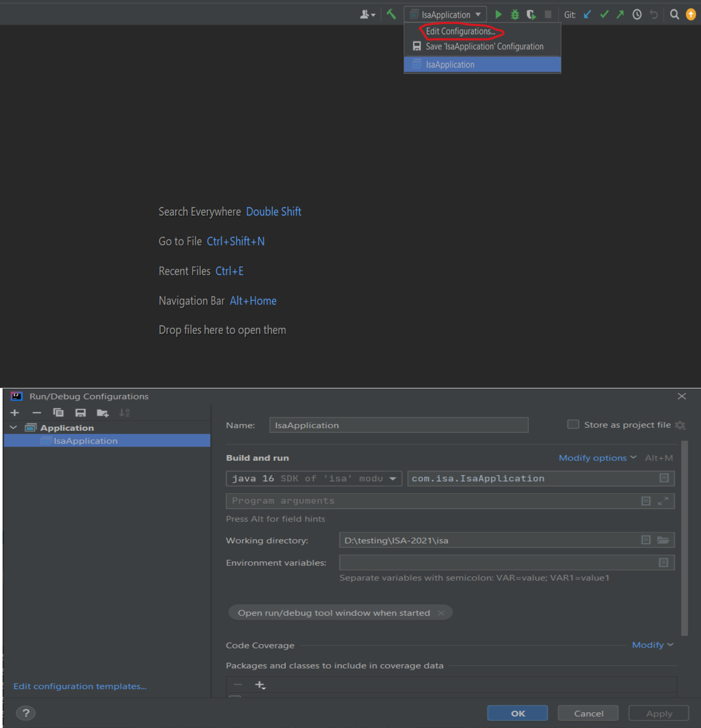Screen dimensions: 701x728
Task: Copy the selected configuration using copy icon
Action: point(59,412)
